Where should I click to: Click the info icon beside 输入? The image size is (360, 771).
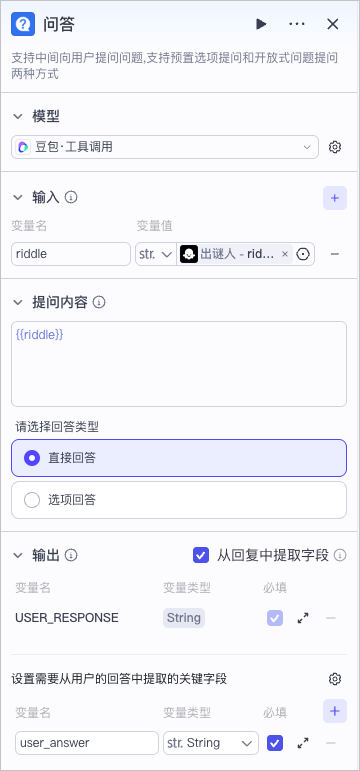[x=71, y=198]
